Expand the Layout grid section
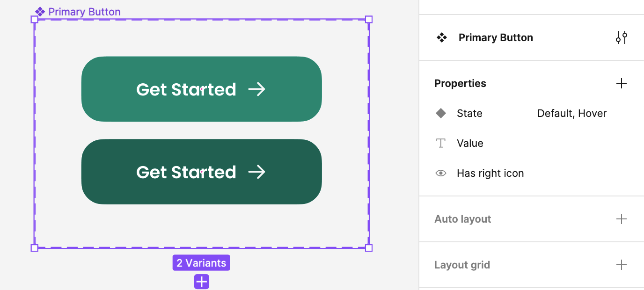The height and width of the screenshot is (290, 644). 462,265
